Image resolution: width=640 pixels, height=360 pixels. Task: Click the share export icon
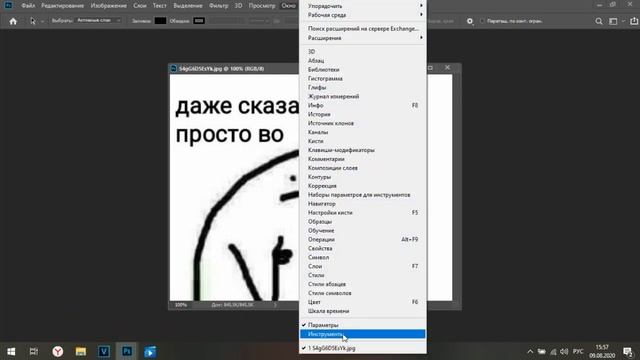tap(634, 21)
